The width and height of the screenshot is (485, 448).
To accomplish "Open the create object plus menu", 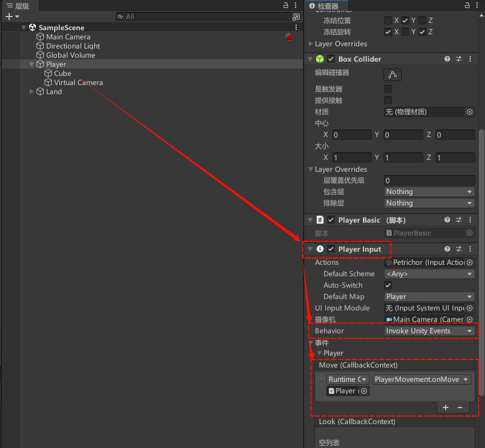I will click(12, 17).
